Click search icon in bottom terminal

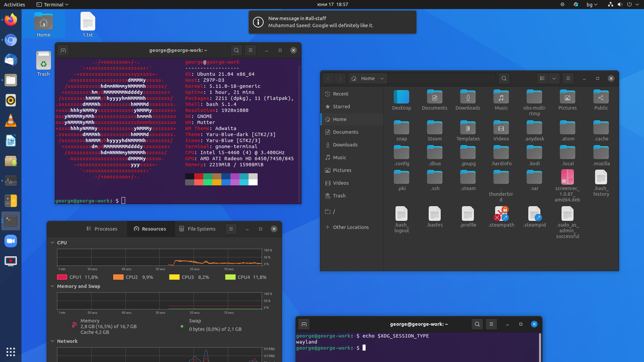pos(477,324)
